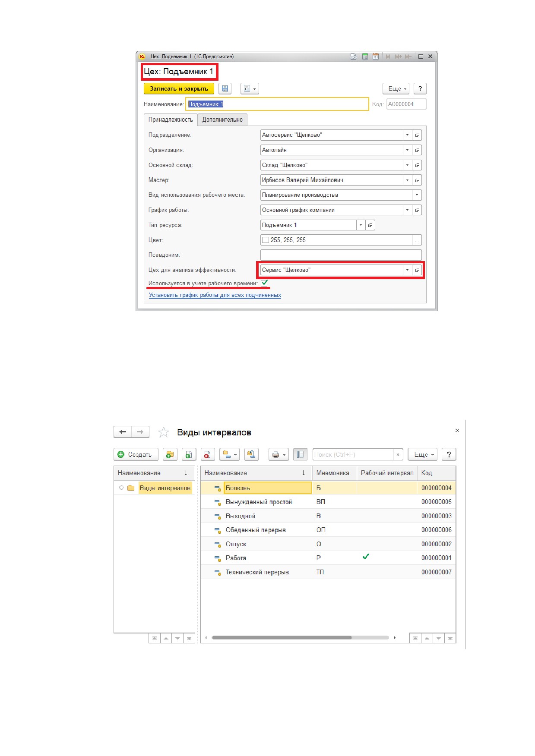Open Мастер record icon
Viewport: 535px width, 756px height.
(x=417, y=180)
